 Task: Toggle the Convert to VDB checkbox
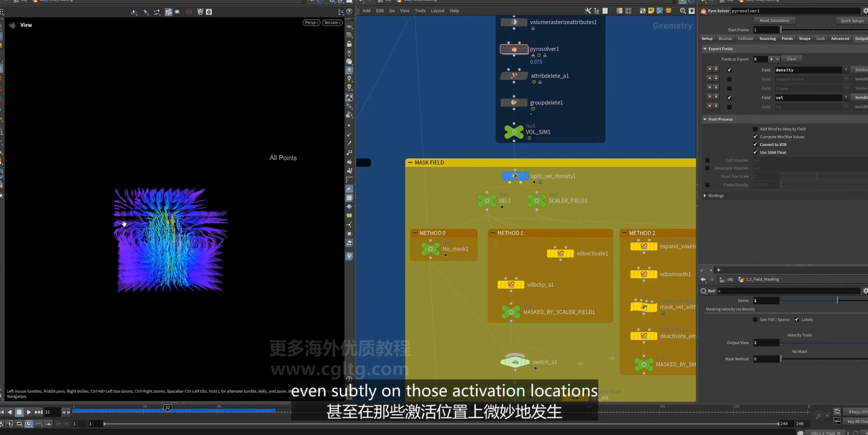coord(755,145)
